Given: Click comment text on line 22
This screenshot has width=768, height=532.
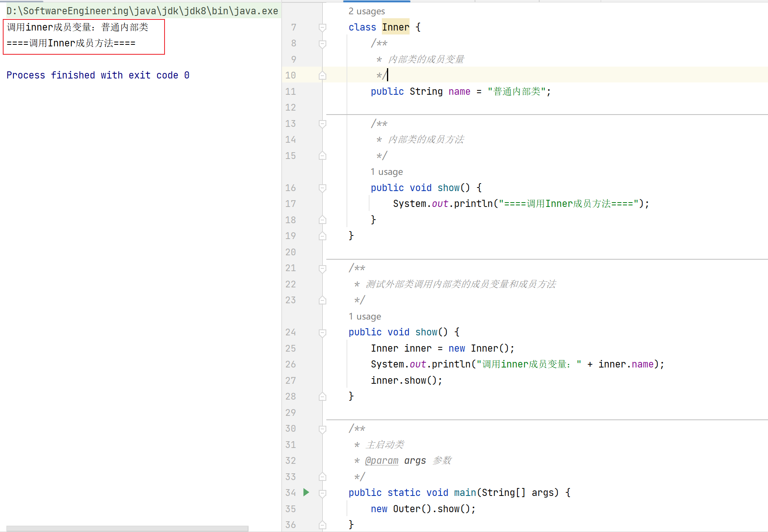Looking at the screenshot, I should click(x=461, y=284).
